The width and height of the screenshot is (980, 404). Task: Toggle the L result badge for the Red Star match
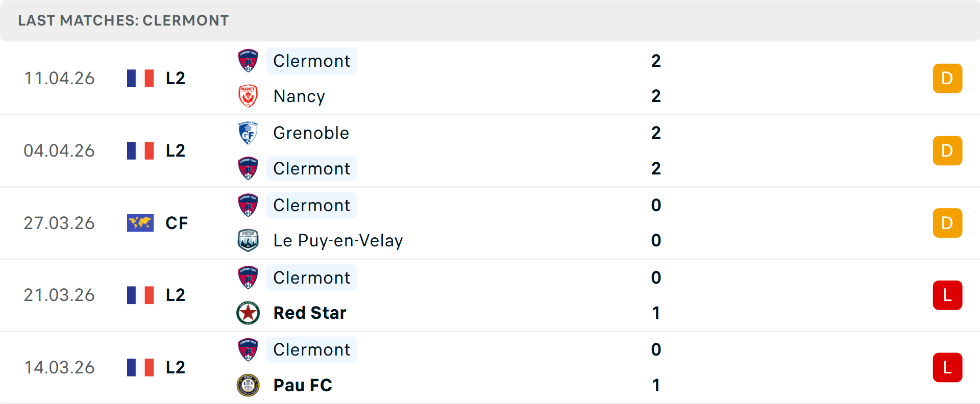coord(947,295)
